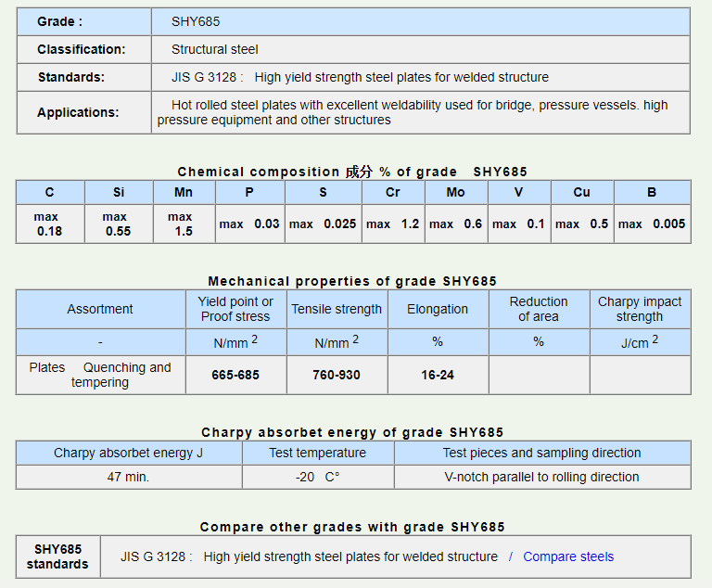Click the SHY685 value in the Grade row

(196, 21)
